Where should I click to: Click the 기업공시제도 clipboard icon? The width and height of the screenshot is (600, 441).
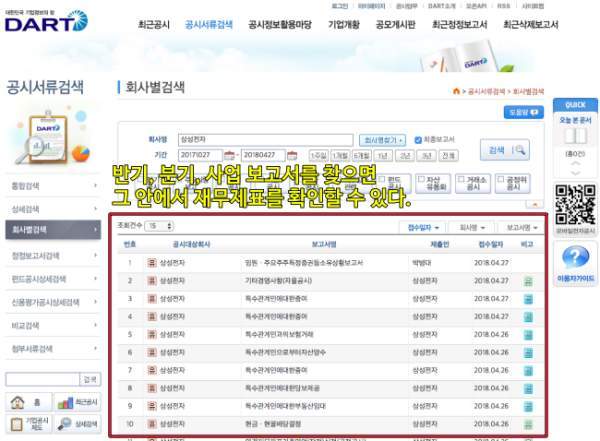tap(16, 424)
